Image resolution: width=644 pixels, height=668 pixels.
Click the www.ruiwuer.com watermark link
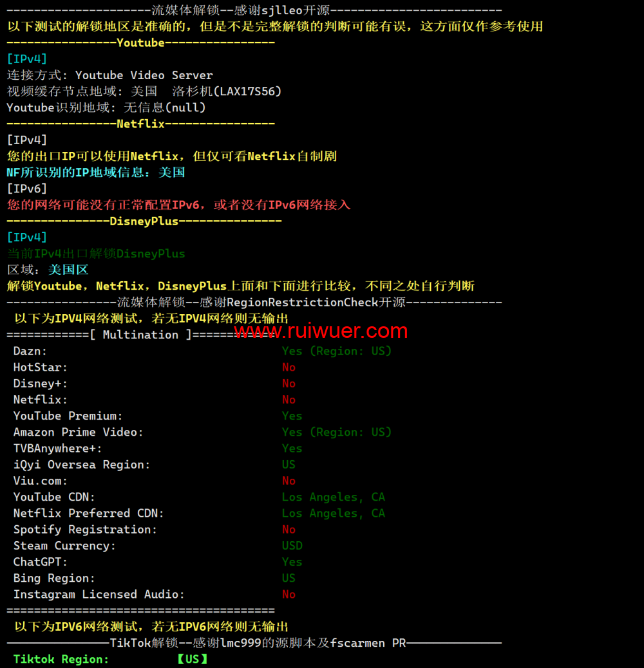321,331
